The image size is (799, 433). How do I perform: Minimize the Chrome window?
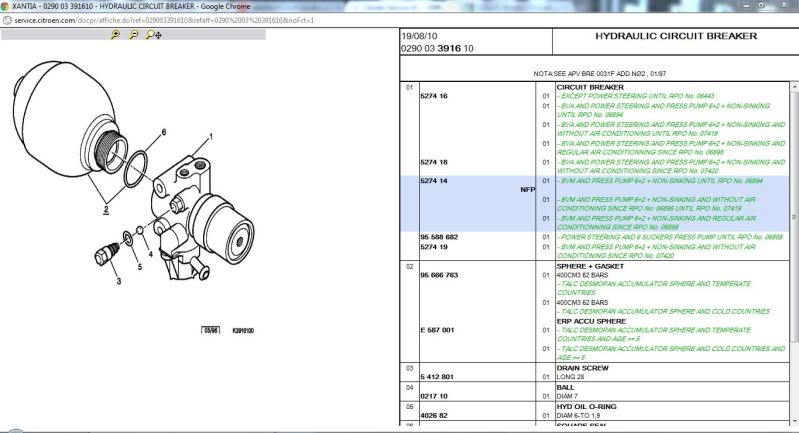[747, 6]
